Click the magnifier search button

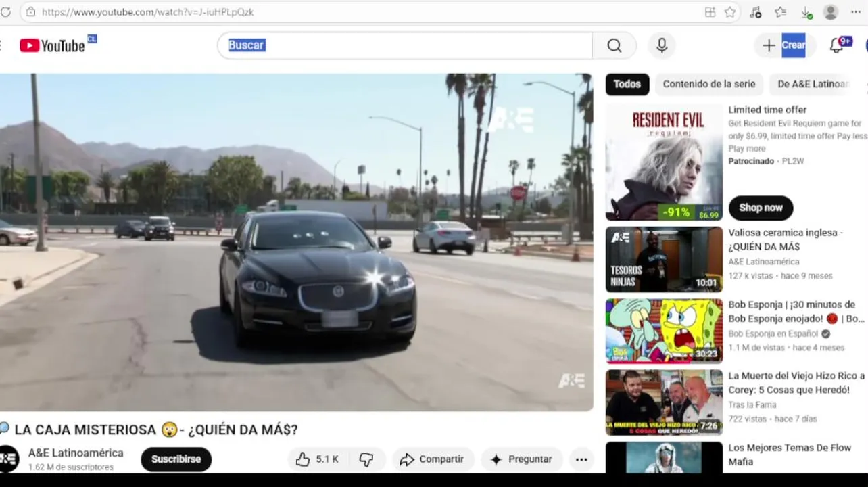click(x=614, y=45)
